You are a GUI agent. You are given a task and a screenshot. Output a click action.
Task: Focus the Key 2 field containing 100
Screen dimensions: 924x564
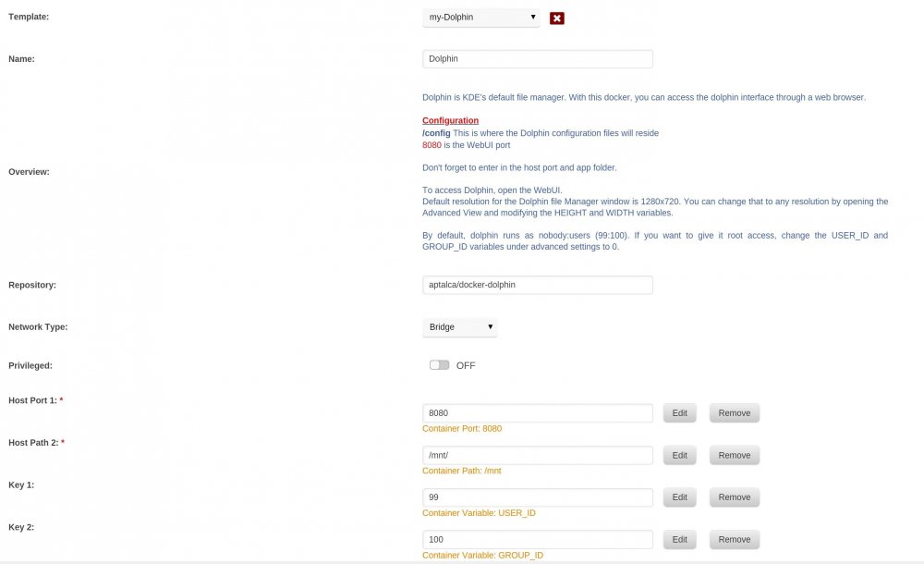(x=538, y=540)
